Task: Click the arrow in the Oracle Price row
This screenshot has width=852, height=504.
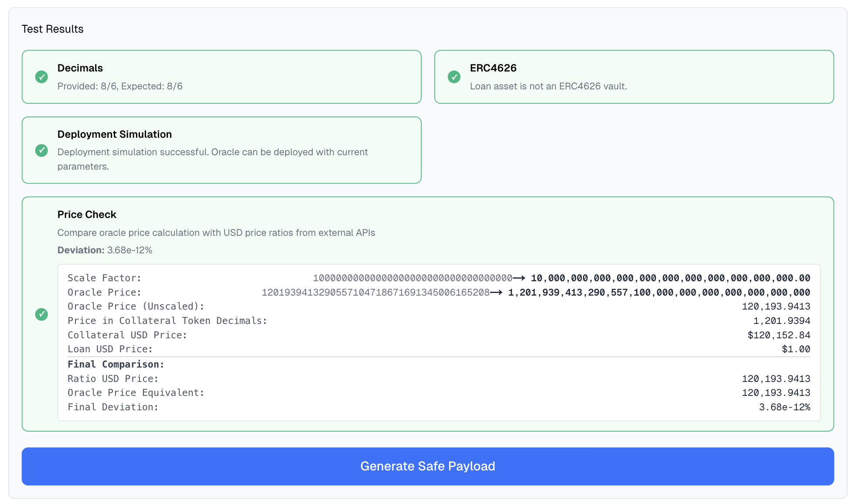Action: pyautogui.click(x=496, y=293)
